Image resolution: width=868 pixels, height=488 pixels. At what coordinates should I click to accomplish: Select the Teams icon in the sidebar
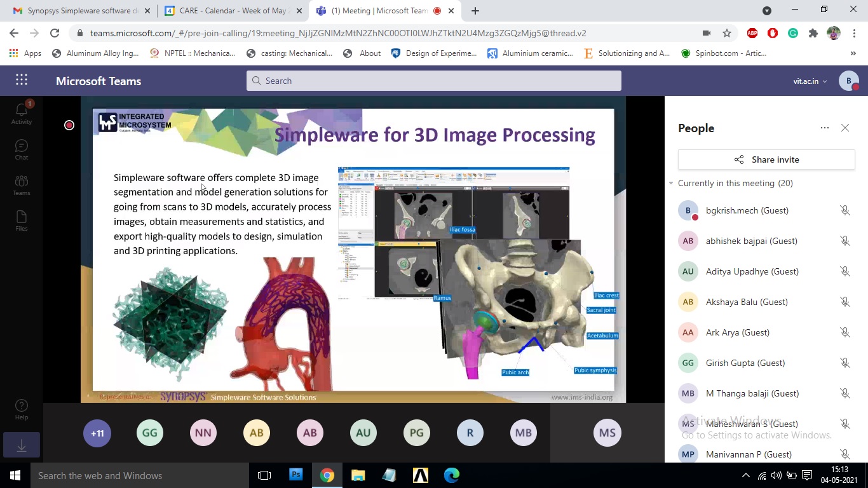point(21,183)
